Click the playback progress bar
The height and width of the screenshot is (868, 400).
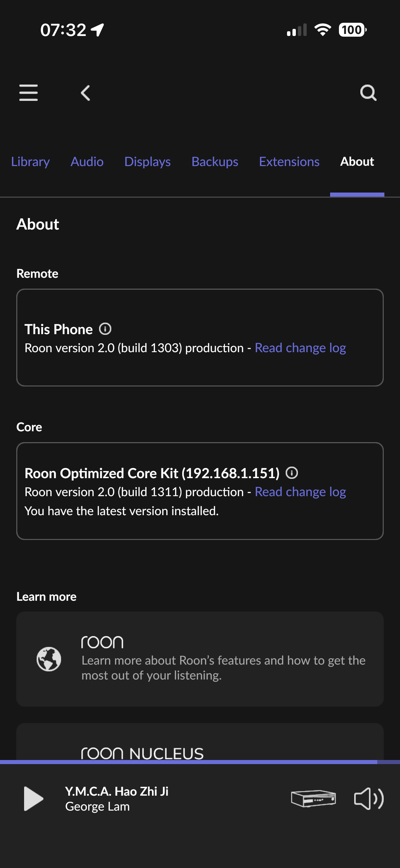click(200, 762)
